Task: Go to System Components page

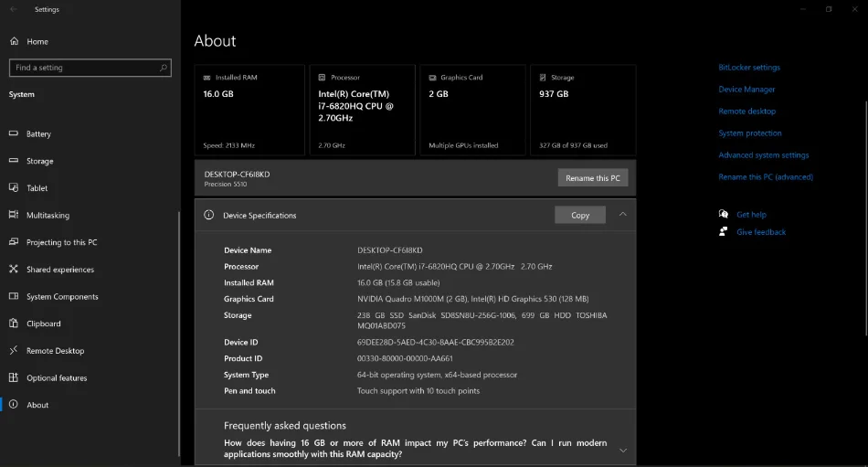Action: pyautogui.click(x=62, y=297)
